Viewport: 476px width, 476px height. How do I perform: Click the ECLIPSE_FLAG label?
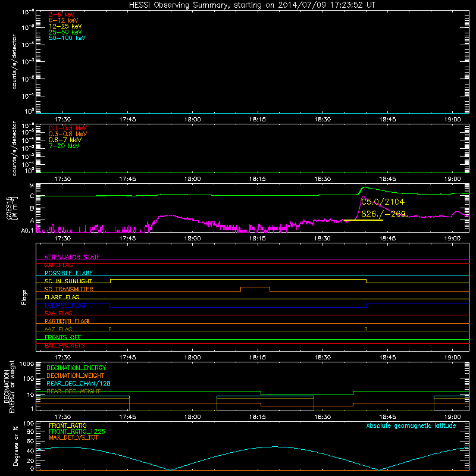coord(65,305)
